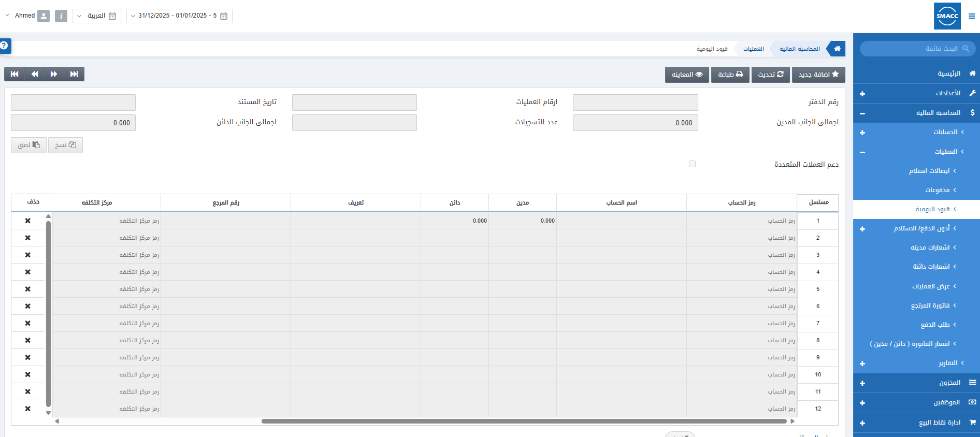Click the طباعة print button
Screen dimensions: 980x437
point(730,75)
